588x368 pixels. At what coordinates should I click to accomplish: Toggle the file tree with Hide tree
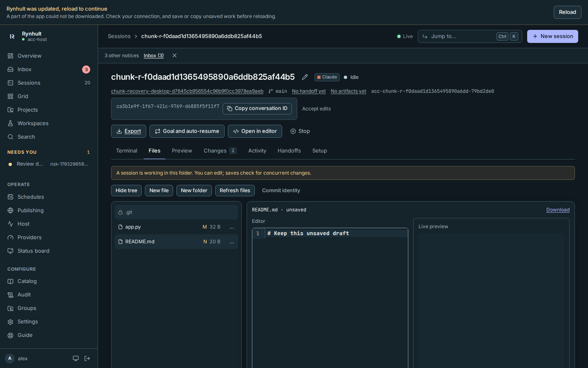point(126,191)
